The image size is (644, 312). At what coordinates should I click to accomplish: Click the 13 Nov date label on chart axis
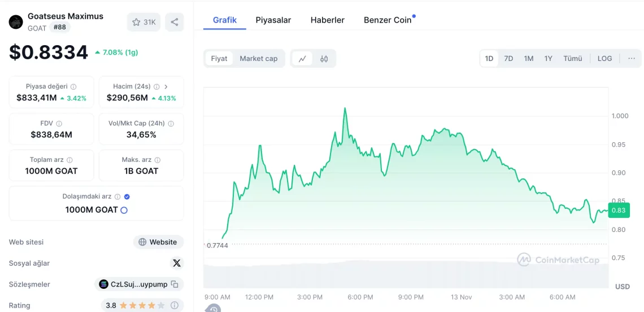(462, 297)
